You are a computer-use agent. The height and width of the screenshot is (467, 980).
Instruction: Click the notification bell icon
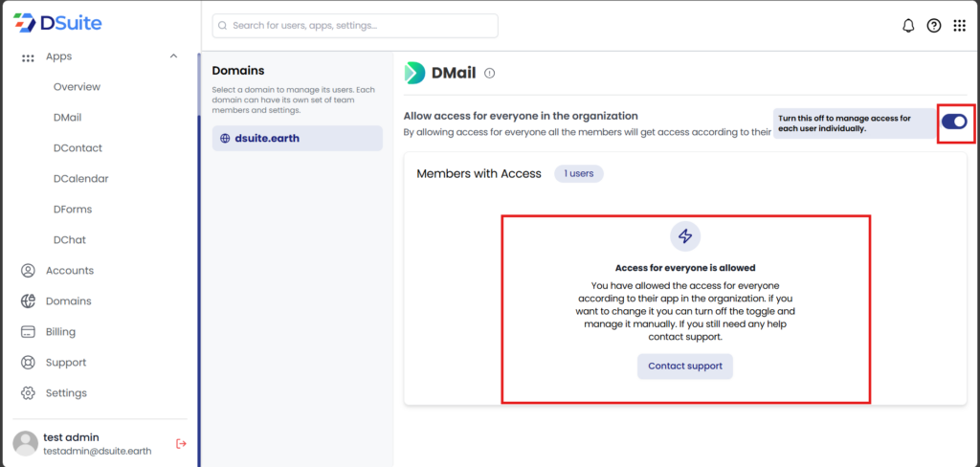tap(908, 26)
